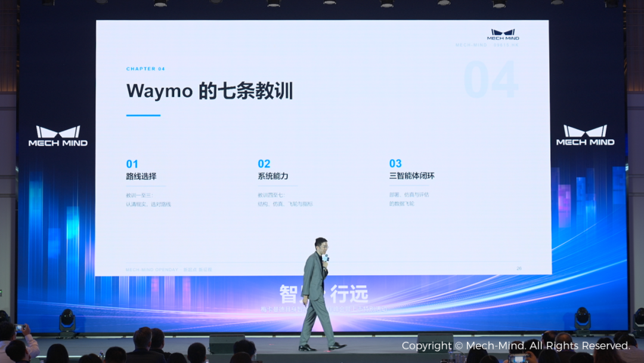Click the description line '教训四至七:'
644x363 pixels.
coord(271,195)
